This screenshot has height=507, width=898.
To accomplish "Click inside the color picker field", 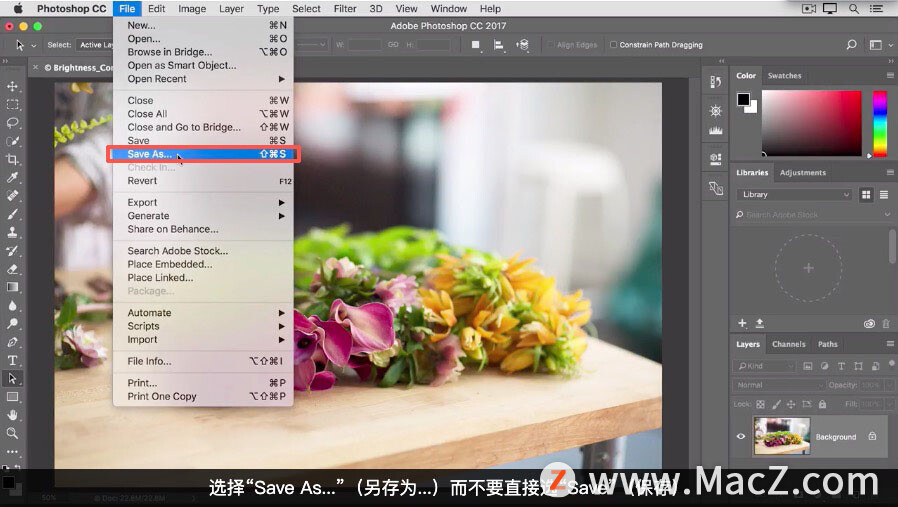I will pos(812,123).
